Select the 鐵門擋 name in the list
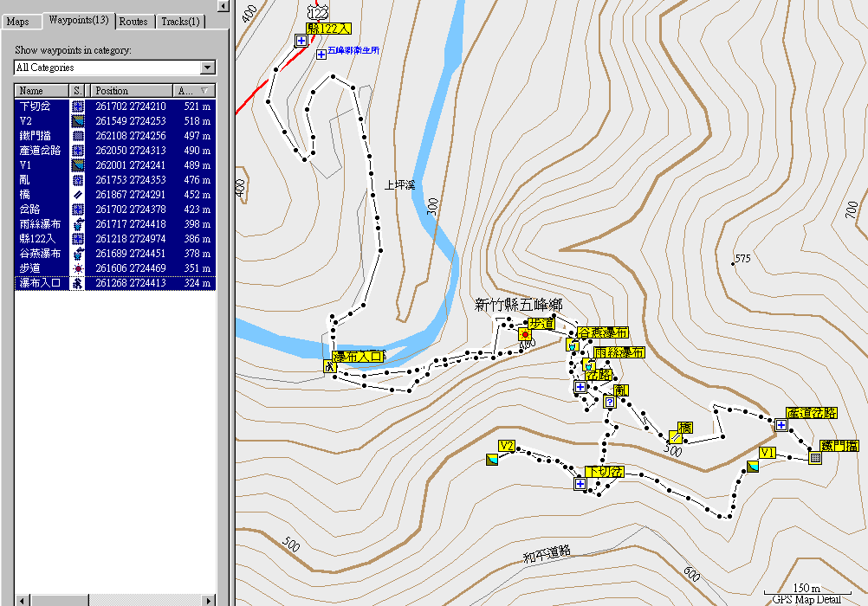Viewport: 868px width, 606px height. pos(36,136)
